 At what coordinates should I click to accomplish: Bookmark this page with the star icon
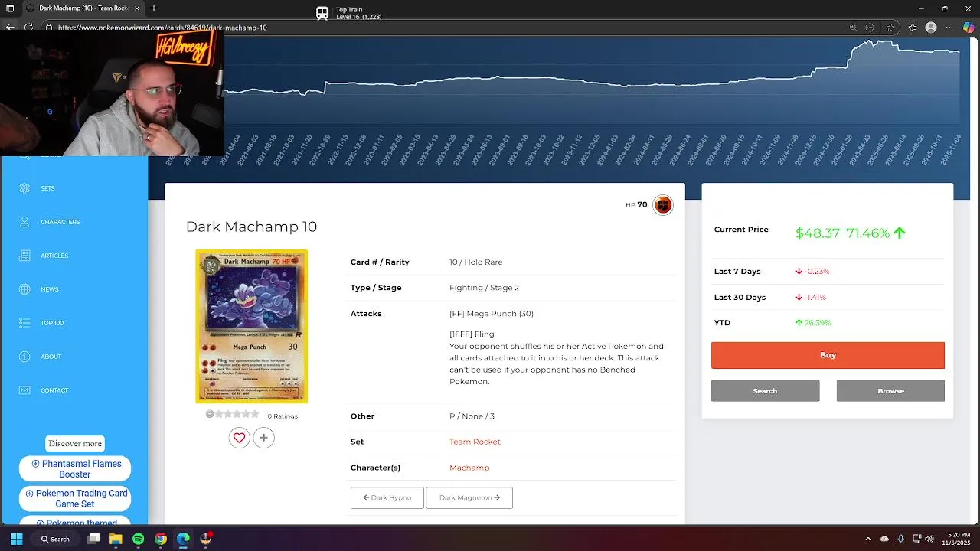(x=890, y=28)
